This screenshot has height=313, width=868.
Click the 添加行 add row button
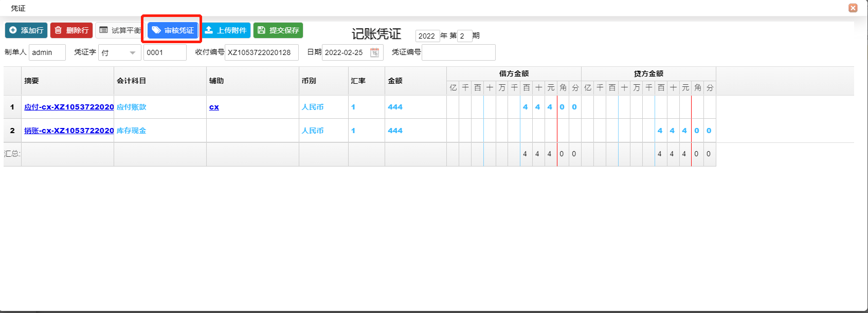(x=26, y=30)
